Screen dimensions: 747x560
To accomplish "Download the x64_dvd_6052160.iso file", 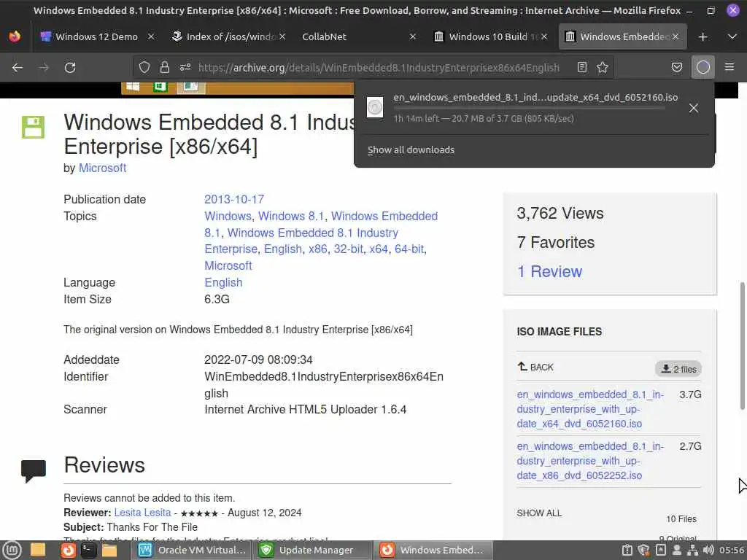I will pyautogui.click(x=589, y=409).
